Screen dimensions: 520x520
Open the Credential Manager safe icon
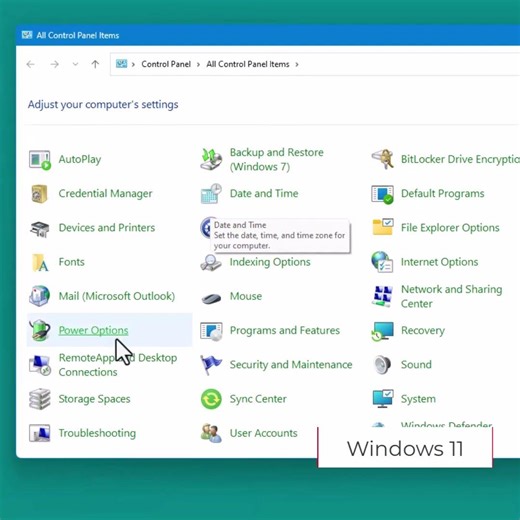pyautogui.click(x=39, y=194)
